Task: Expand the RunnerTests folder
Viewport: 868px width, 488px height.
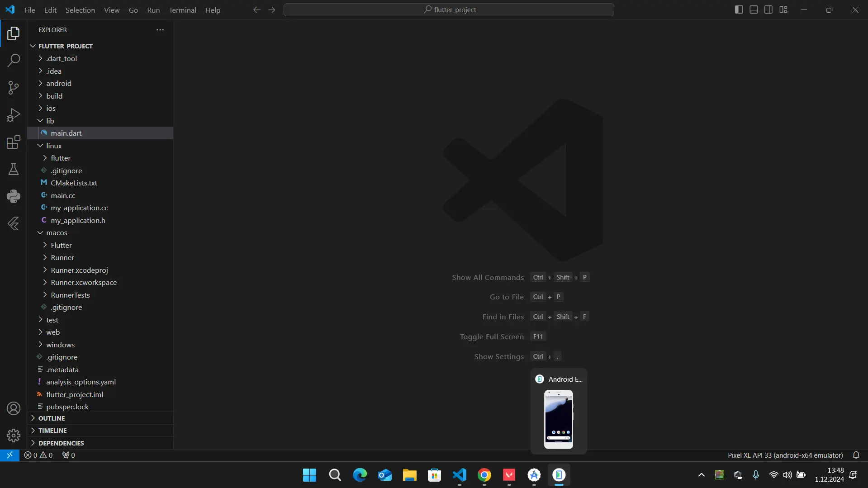Action: tap(100, 295)
